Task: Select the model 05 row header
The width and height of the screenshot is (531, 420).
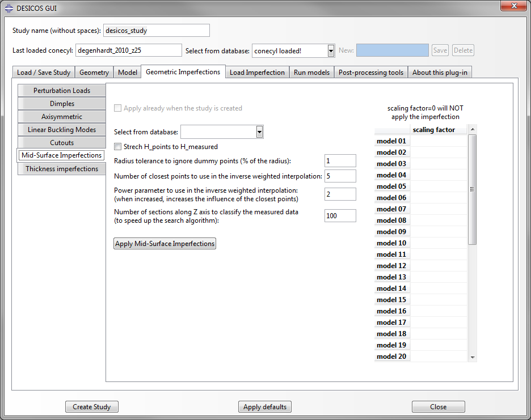Action: 392,186
